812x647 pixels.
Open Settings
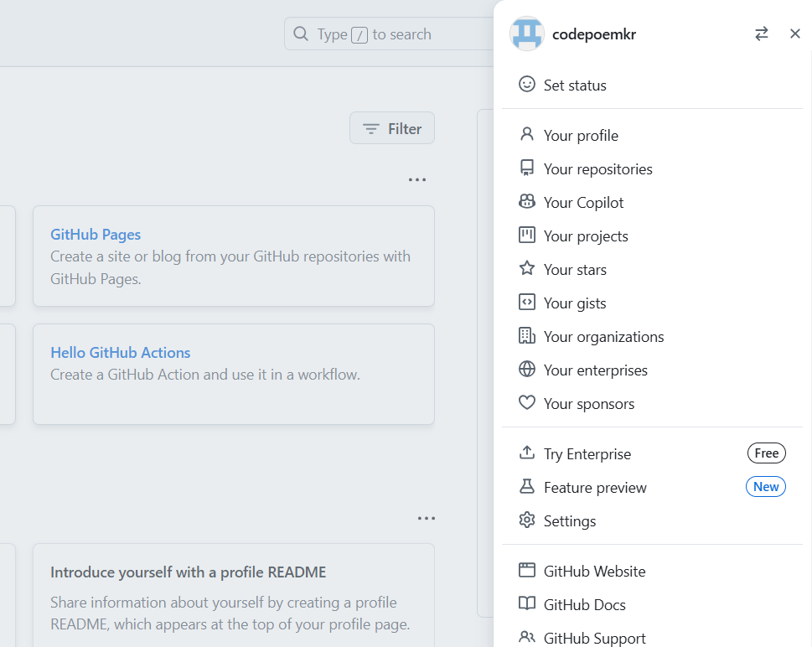click(652, 521)
